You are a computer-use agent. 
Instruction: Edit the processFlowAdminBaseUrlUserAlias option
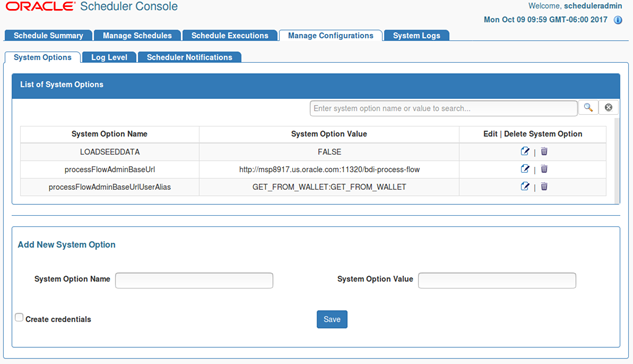(x=525, y=186)
